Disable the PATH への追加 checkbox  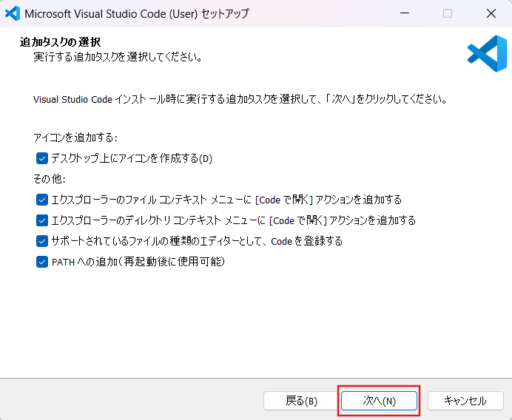(41, 262)
